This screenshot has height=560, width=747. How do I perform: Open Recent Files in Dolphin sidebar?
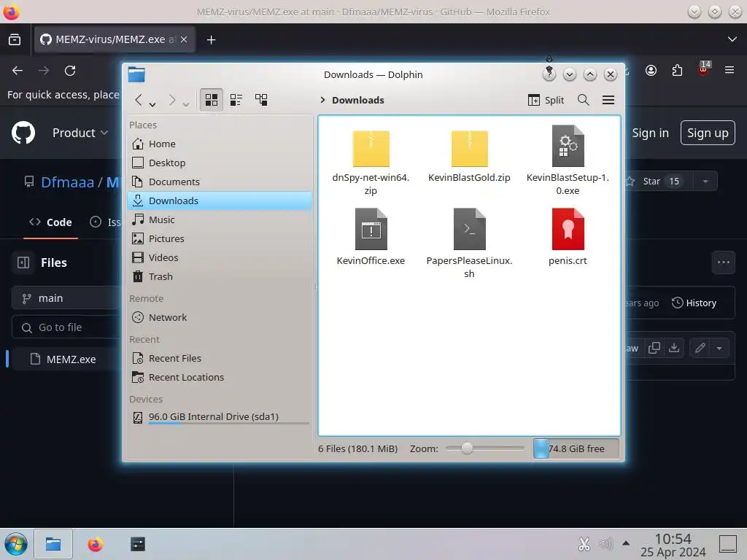pyautogui.click(x=220, y=358)
